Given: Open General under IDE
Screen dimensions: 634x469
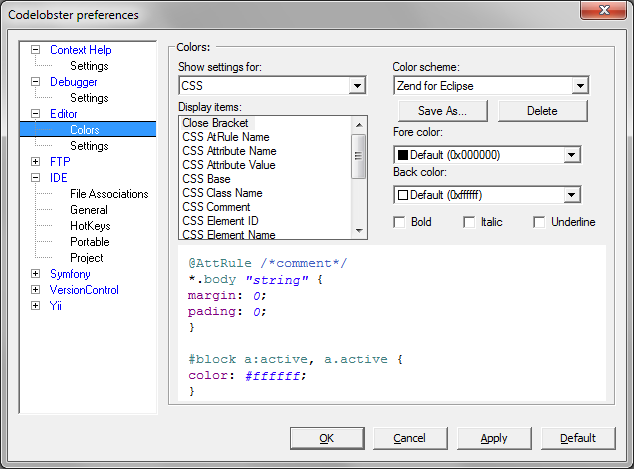Looking at the screenshot, I should point(89,210).
